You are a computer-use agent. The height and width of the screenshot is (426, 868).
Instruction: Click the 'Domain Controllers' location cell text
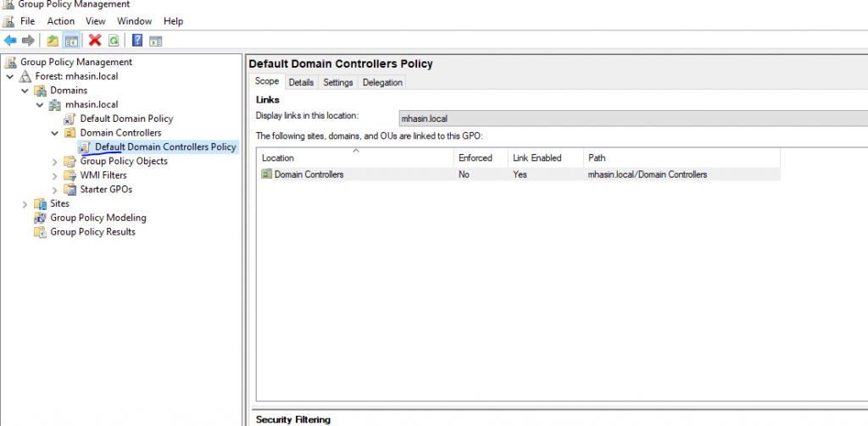tap(309, 174)
